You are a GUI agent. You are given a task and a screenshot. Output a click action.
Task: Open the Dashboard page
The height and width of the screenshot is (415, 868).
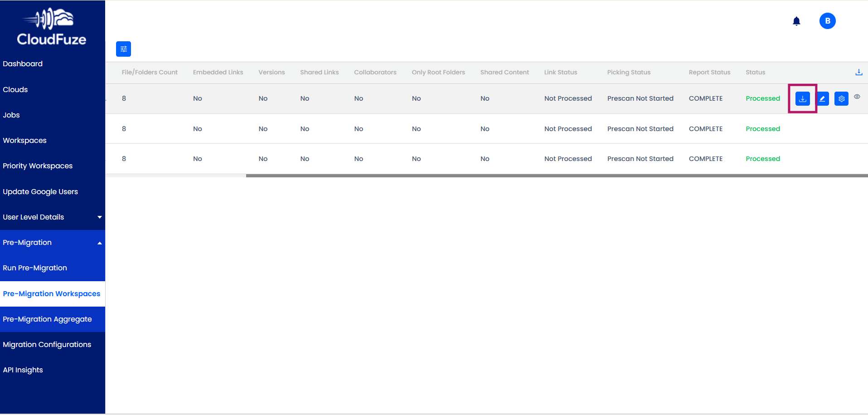pos(23,64)
